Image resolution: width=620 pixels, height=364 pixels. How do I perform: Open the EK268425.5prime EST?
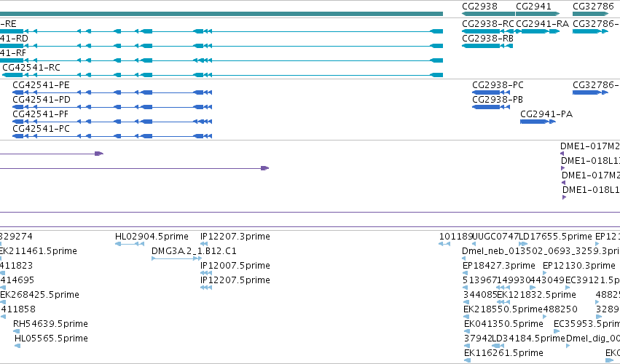tap(39, 295)
